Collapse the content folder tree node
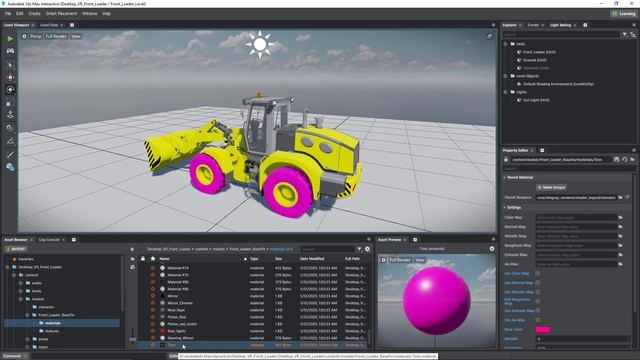Image resolution: width=640 pixels, height=360 pixels. coord(14,275)
